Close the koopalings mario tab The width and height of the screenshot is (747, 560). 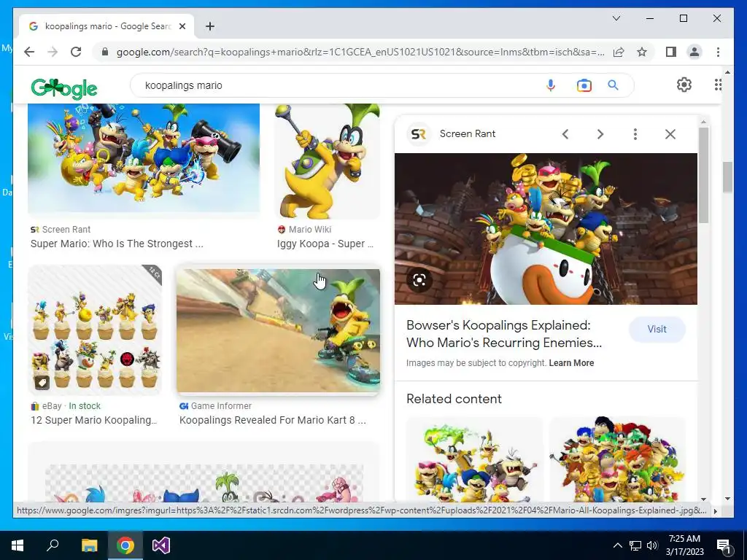point(182,26)
